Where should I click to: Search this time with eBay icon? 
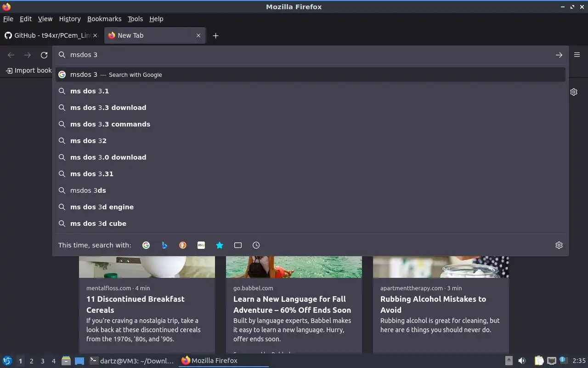(x=201, y=245)
